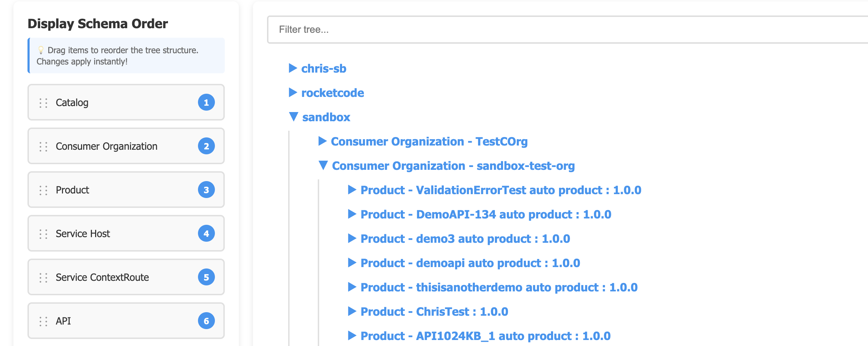Image resolution: width=868 pixels, height=346 pixels.
Task: Click into the Filter tree search field
Action: click(x=564, y=30)
